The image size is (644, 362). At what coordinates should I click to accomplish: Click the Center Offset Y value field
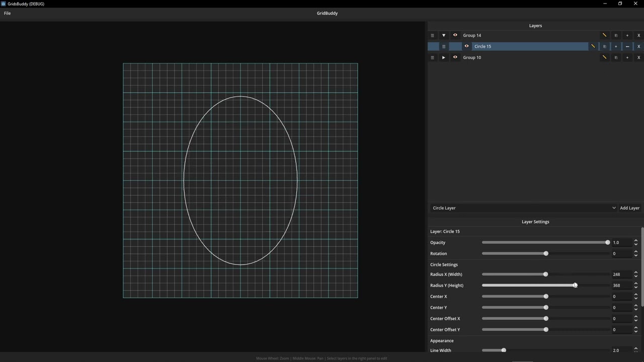621,329
